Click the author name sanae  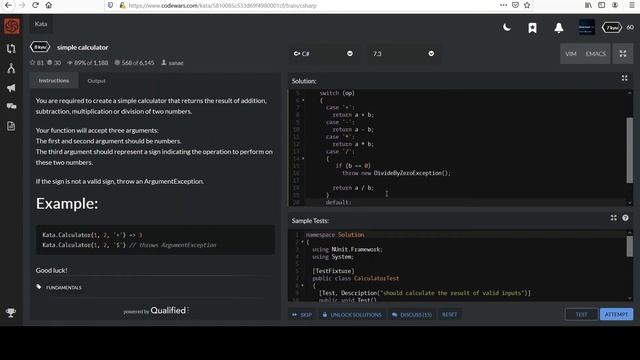[176, 63]
